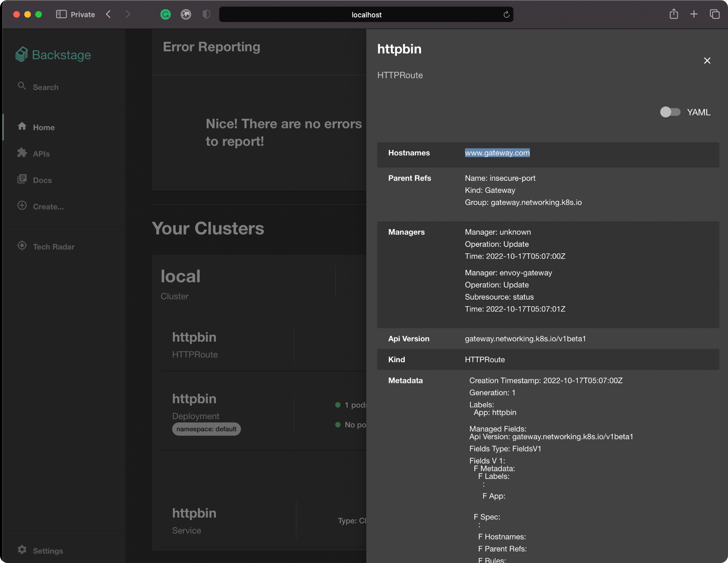Click the Grammarly extension icon

(x=165, y=15)
